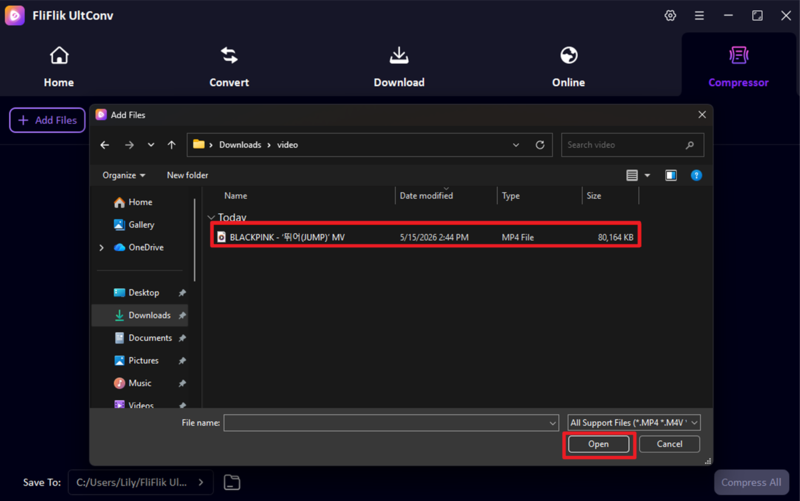Expand the OneDrive tree node

tap(102, 247)
